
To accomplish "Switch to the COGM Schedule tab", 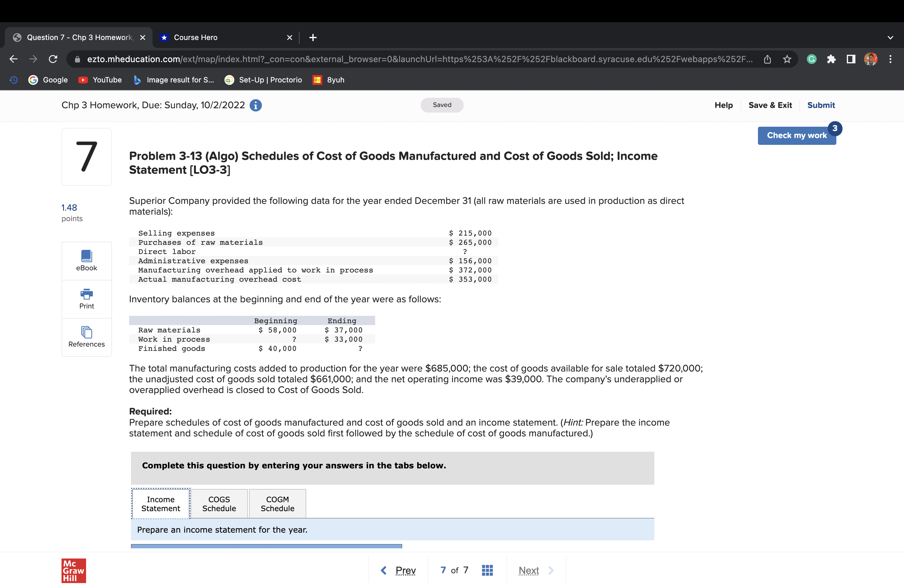I will (277, 504).
